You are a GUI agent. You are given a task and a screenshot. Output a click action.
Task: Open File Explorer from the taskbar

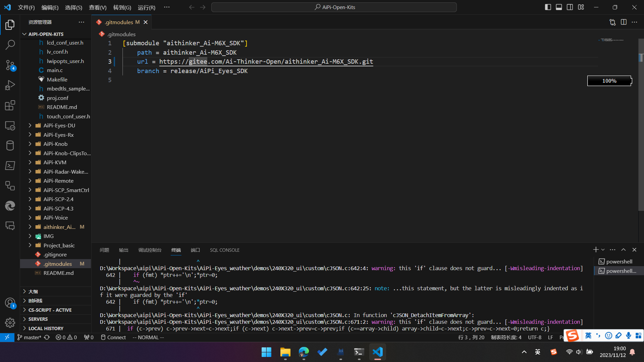tap(285, 352)
